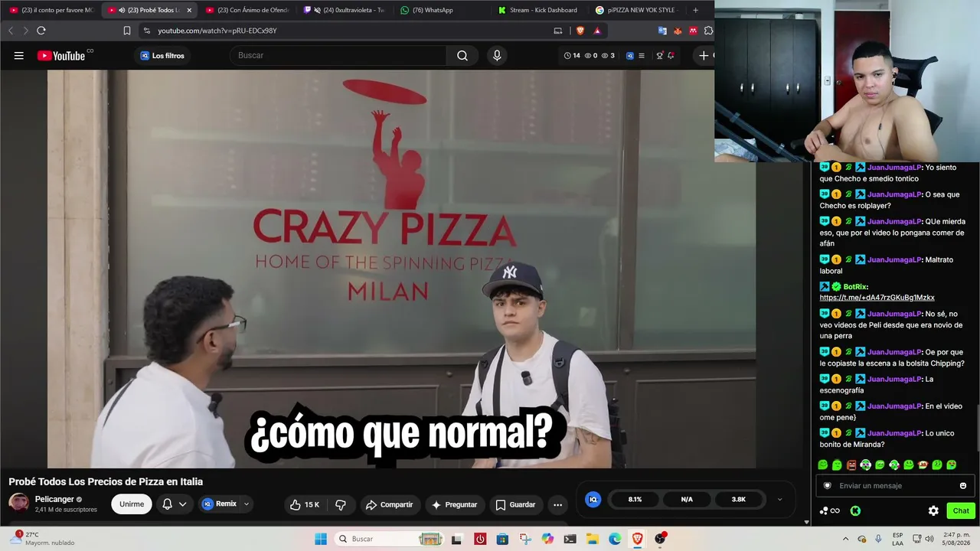
Task: Open Brave Shields lion icon
Action: [x=580, y=31]
